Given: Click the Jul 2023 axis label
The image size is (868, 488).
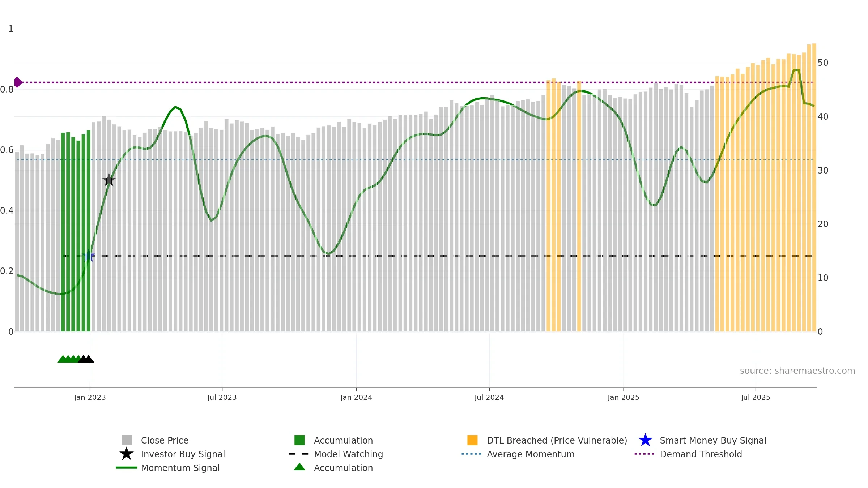Looking at the screenshot, I should point(222,398).
